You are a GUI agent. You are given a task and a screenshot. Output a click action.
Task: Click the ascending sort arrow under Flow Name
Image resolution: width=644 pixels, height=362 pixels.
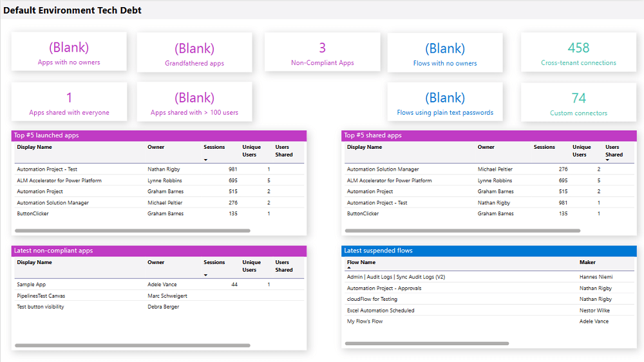pyautogui.click(x=349, y=268)
